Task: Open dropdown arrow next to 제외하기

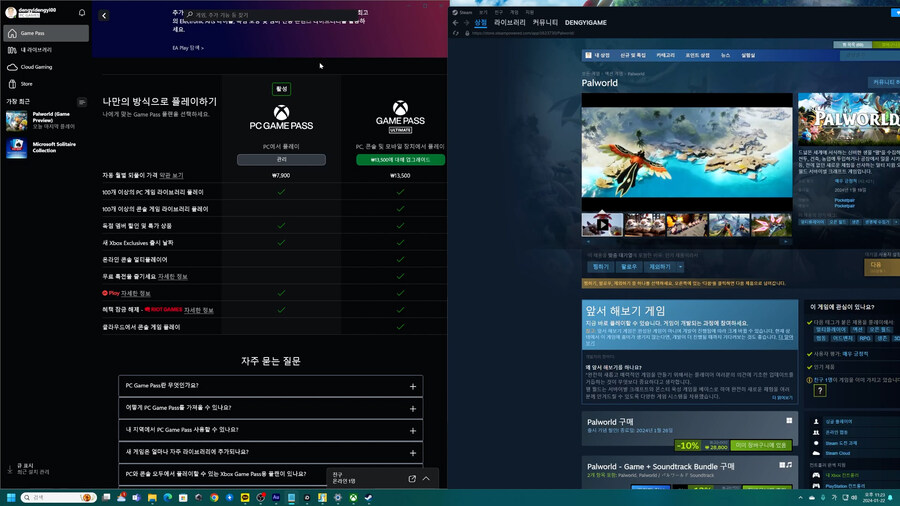Action: tap(680, 267)
